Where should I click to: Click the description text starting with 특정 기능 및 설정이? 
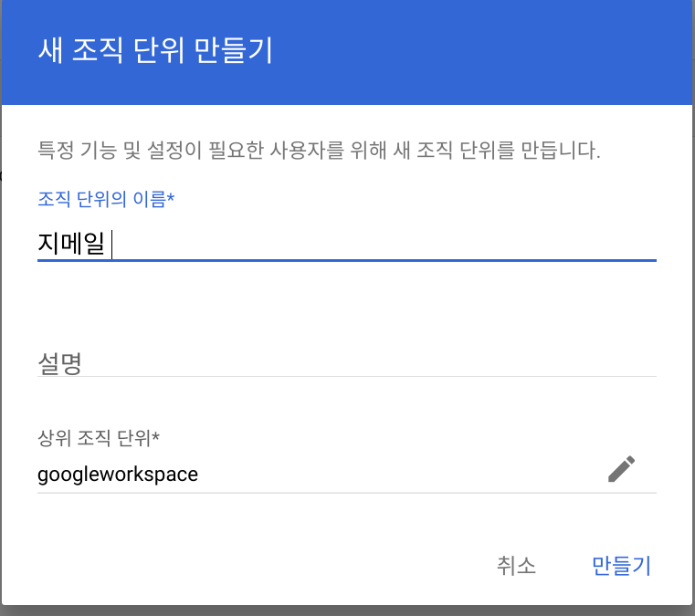[319, 150]
